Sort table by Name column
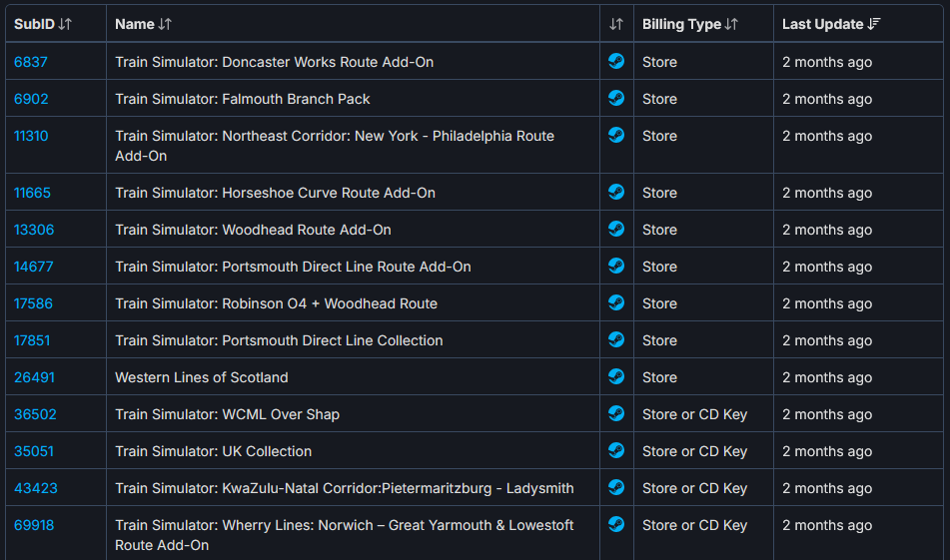Screen dimensions: 950x560 point(144,24)
